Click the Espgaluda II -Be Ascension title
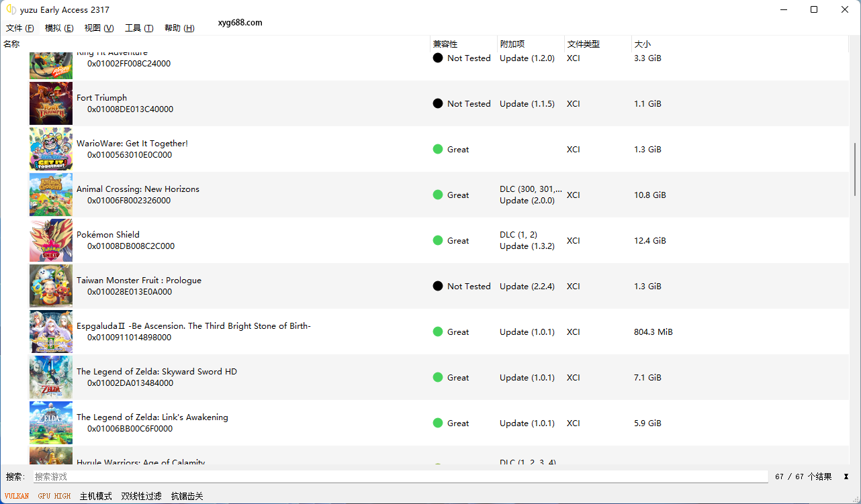The width and height of the screenshot is (861, 504). [193, 326]
